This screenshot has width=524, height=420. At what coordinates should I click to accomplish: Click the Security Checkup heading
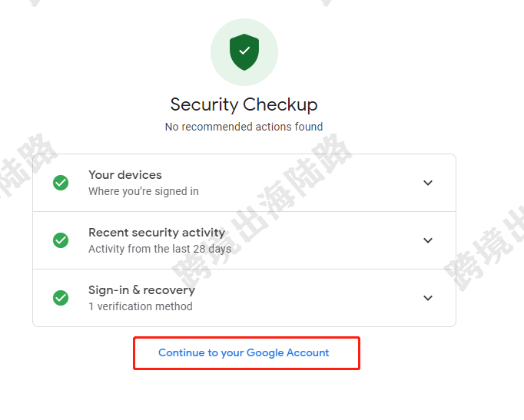(244, 105)
